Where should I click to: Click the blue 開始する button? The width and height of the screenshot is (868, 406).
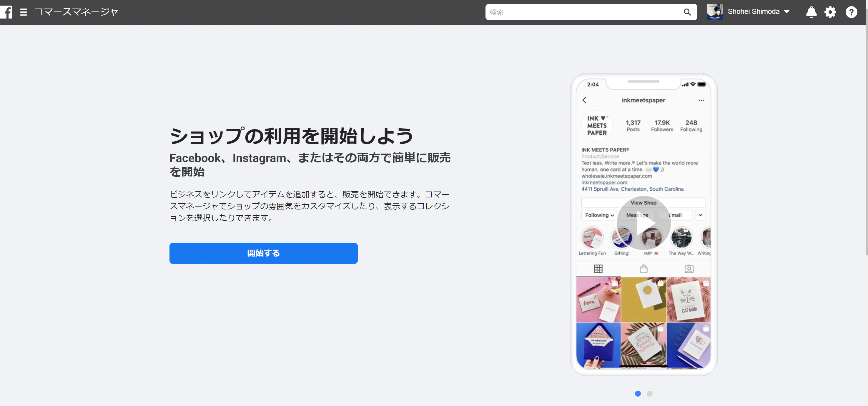[x=263, y=253]
